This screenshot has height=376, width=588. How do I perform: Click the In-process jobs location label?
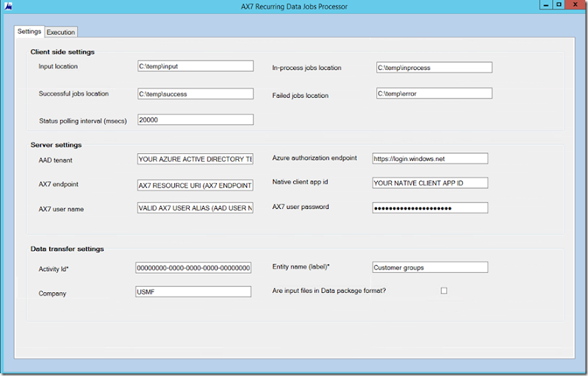(306, 68)
